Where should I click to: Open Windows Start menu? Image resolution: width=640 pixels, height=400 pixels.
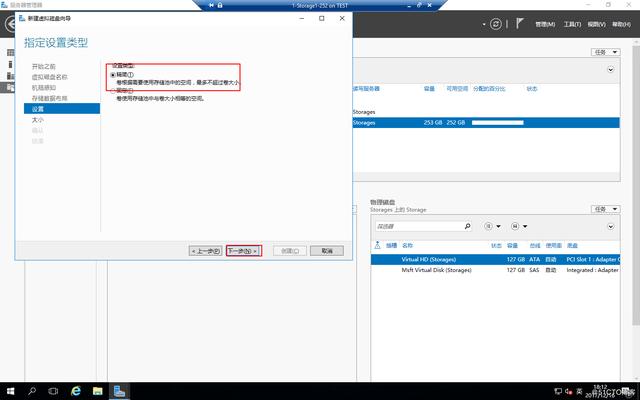pyautogui.click(x=11, y=391)
